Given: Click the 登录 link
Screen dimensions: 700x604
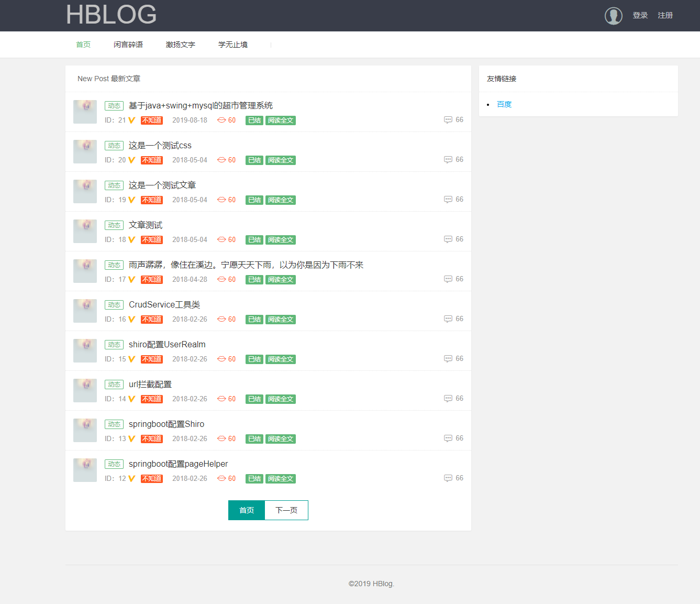Looking at the screenshot, I should [640, 15].
